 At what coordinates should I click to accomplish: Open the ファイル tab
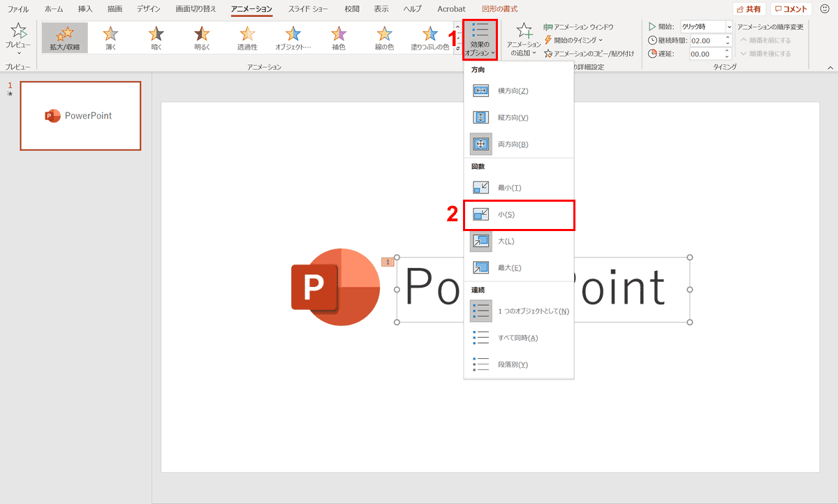(x=18, y=9)
